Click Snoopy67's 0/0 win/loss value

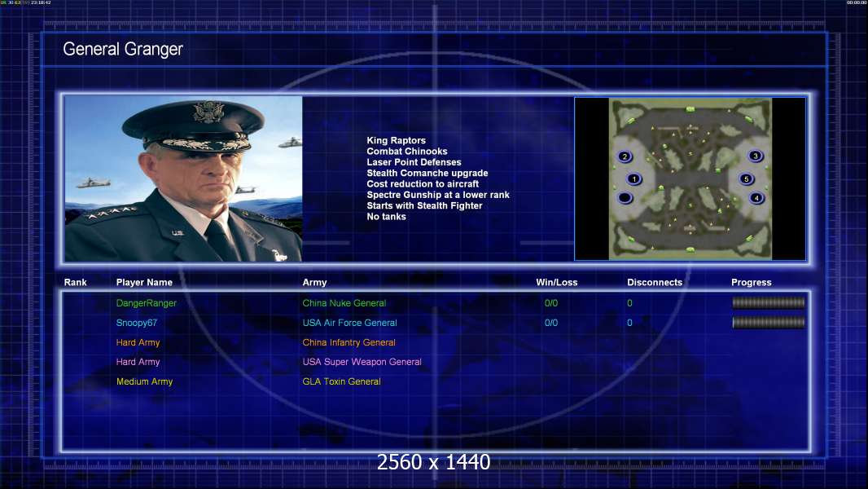pos(550,323)
